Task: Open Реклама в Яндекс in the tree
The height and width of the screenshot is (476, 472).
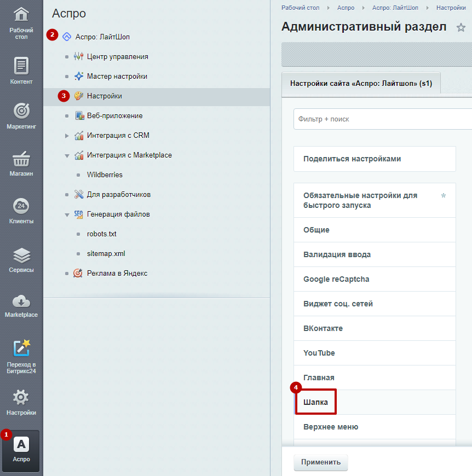Action: coord(117,273)
